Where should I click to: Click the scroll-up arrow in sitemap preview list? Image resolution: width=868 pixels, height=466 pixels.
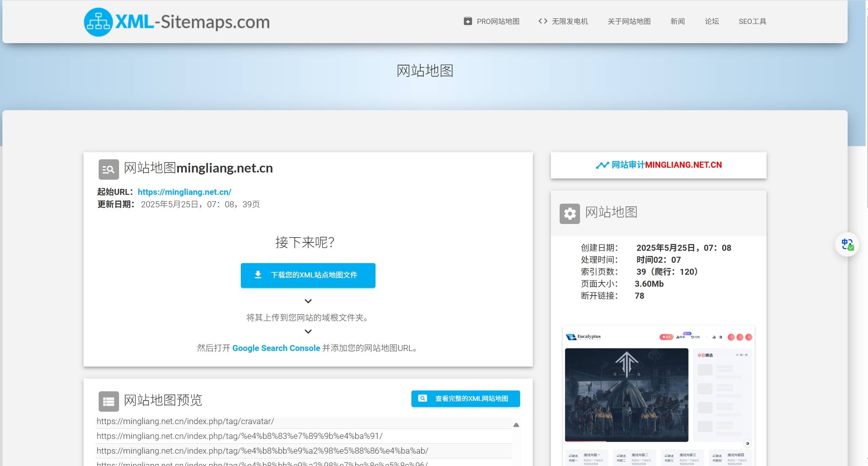[516, 425]
